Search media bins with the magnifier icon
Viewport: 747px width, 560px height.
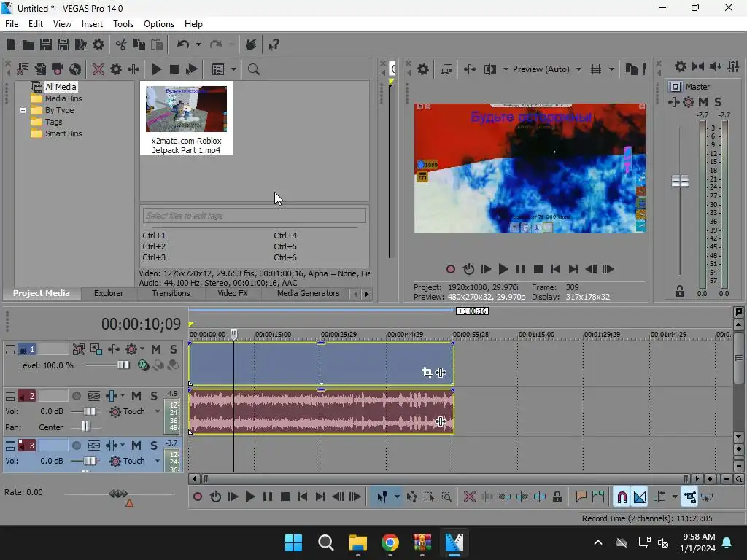[x=253, y=69]
